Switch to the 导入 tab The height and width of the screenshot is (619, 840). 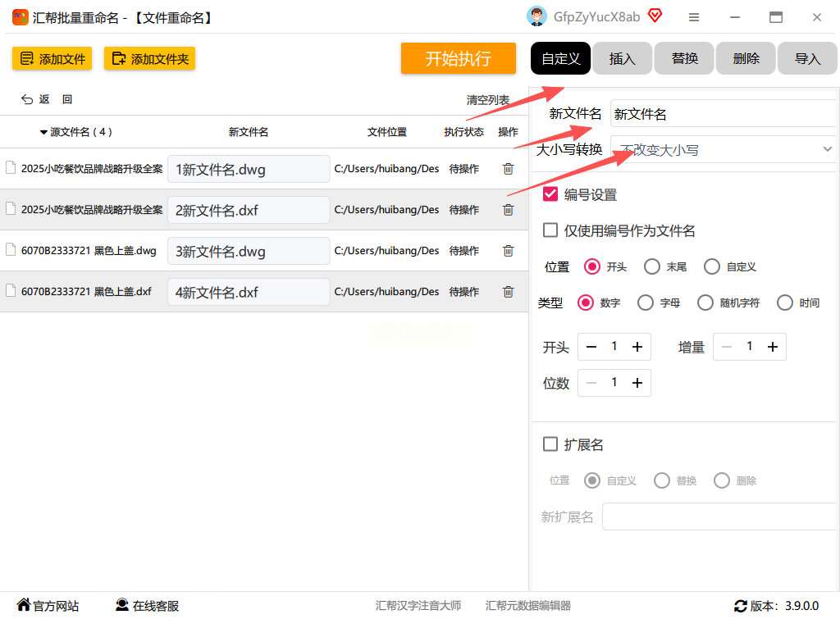point(807,58)
